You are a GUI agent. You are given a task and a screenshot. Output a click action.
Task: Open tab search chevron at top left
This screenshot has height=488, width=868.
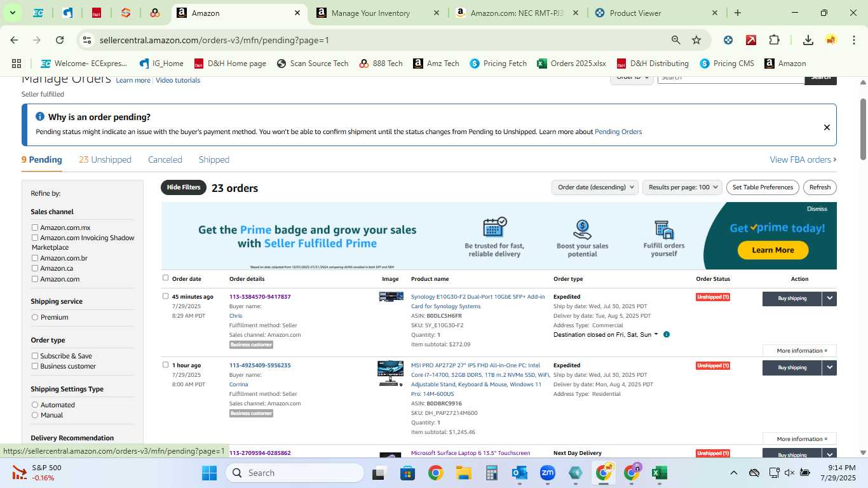coord(12,13)
